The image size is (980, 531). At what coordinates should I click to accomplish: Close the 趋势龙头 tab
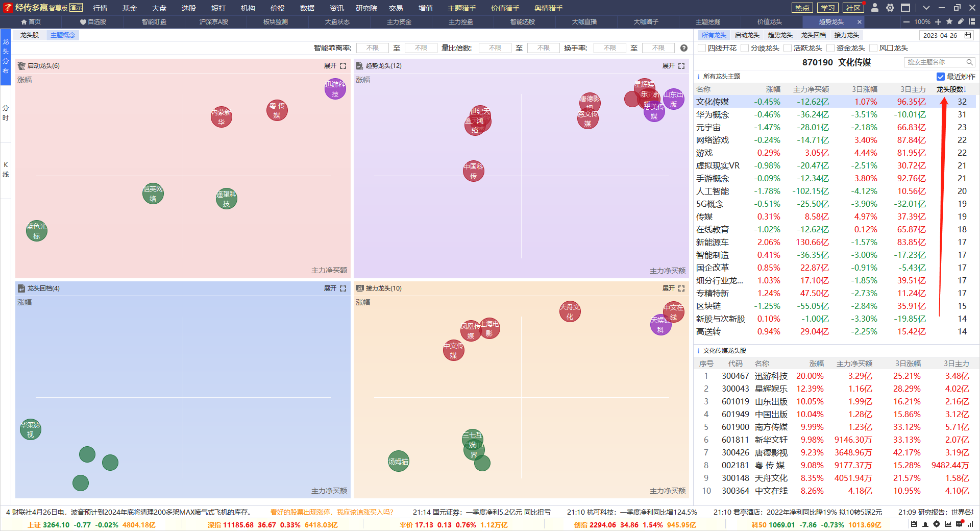click(860, 22)
